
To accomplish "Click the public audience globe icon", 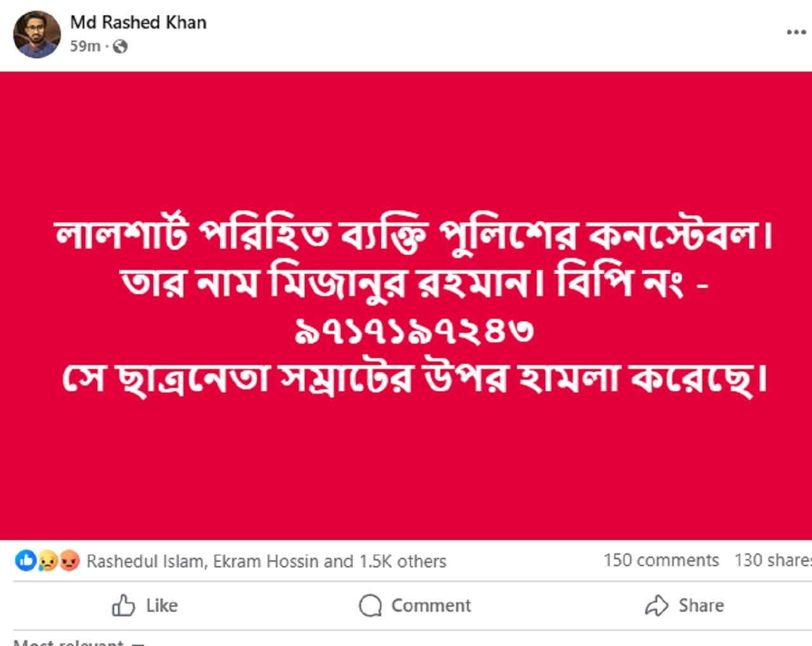I will [120, 46].
